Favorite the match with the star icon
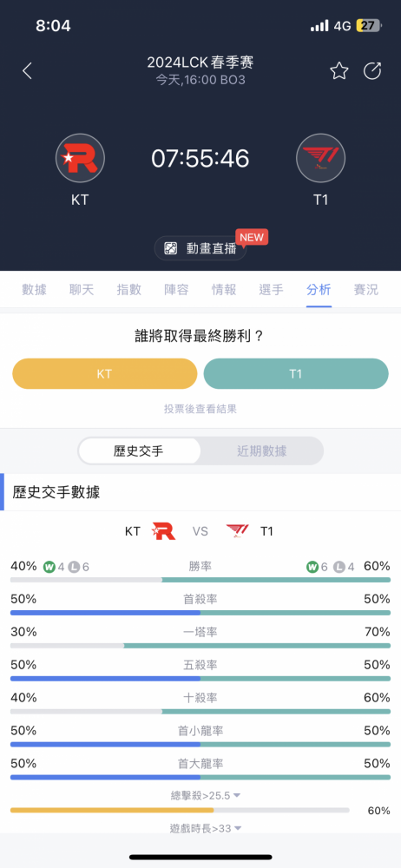Screen dimensions: 401x868 click(339, 71)
